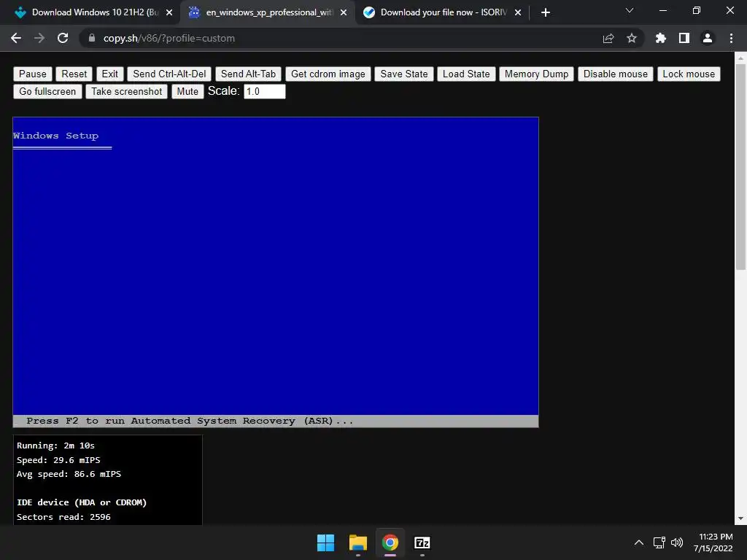
Task: Go fullscreen with the emulator
Action: click(47, 91)
